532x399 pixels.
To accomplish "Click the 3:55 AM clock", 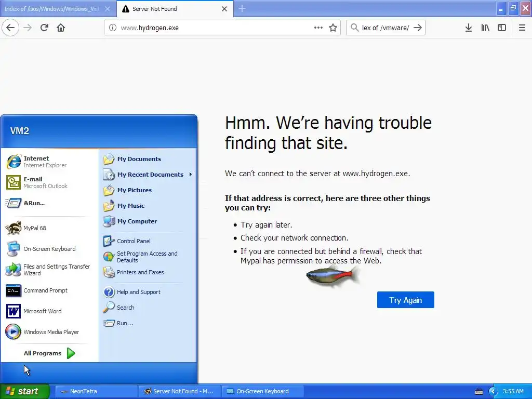I will 513,391.
